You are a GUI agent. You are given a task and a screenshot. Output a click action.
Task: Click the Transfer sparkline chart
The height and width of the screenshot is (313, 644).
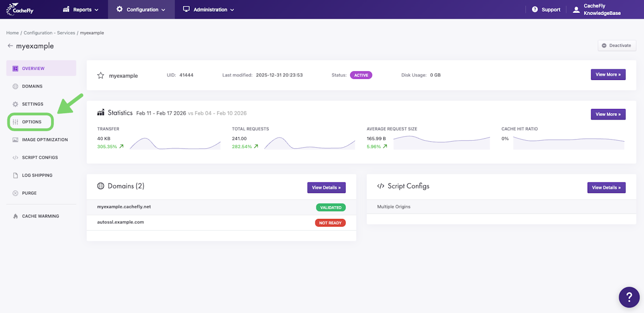(175, 143)
